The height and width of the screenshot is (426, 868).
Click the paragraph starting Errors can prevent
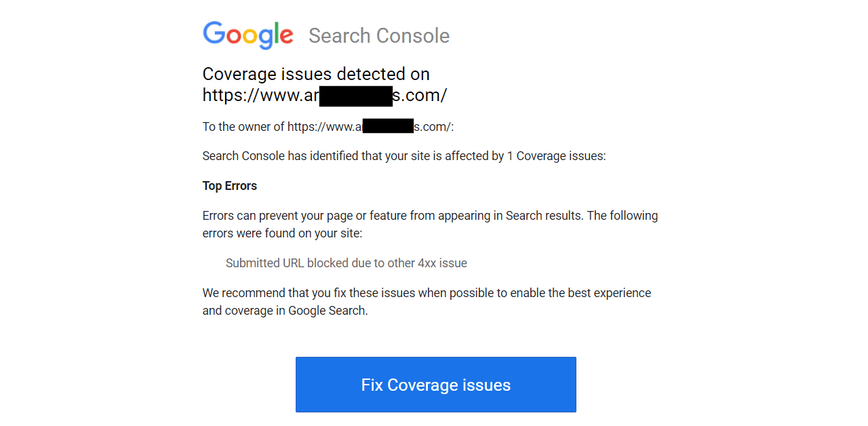(430, 225)
